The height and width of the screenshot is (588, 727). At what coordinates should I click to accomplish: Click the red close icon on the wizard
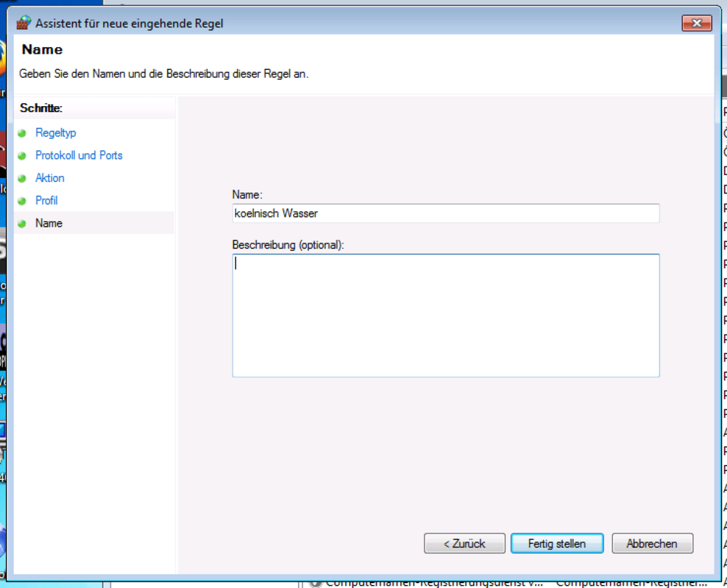pos(696,23)
